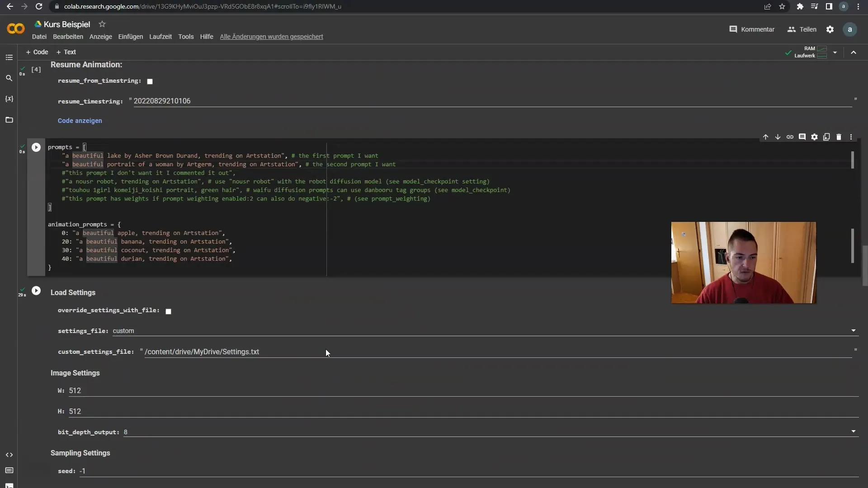Add a new Code cell

[x=37, y=52]
